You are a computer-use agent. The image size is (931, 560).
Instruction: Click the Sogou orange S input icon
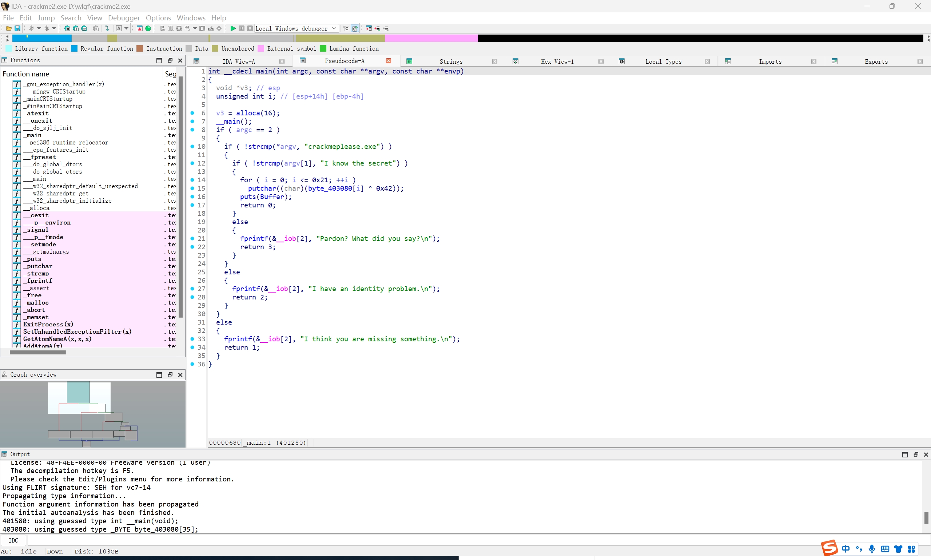(829, 548)
